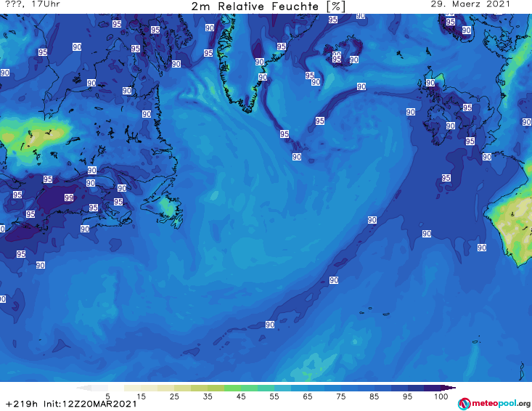
Task: Click the "15" tick on the color scale
Action: [x=141, y=396]
